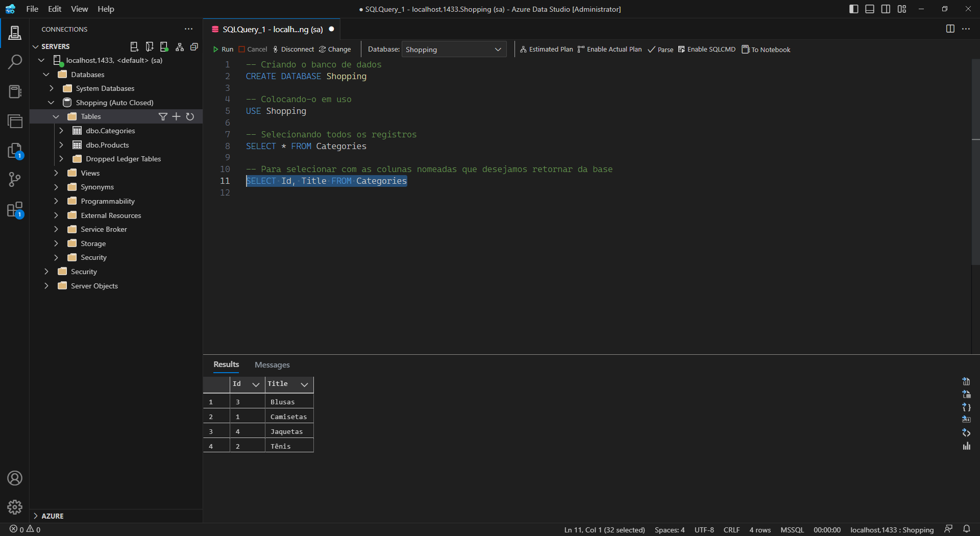Open the Extensions view icon
This screenshot has height=536, width=980.
point(15,209)
